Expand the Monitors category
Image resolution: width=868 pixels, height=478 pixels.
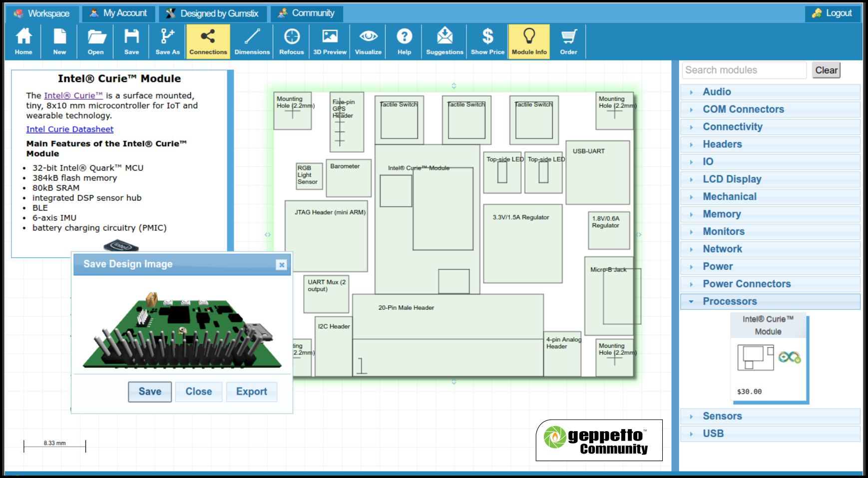pos(770,232)
